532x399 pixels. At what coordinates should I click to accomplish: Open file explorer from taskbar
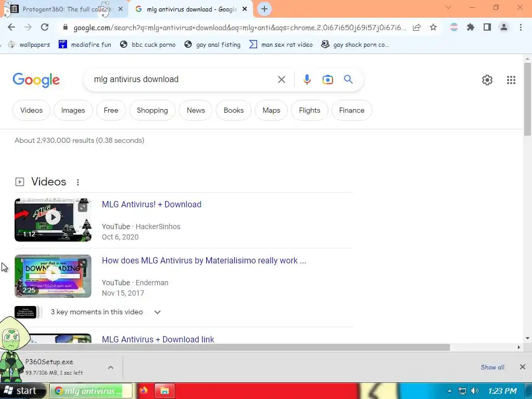[x=165, y=391]
